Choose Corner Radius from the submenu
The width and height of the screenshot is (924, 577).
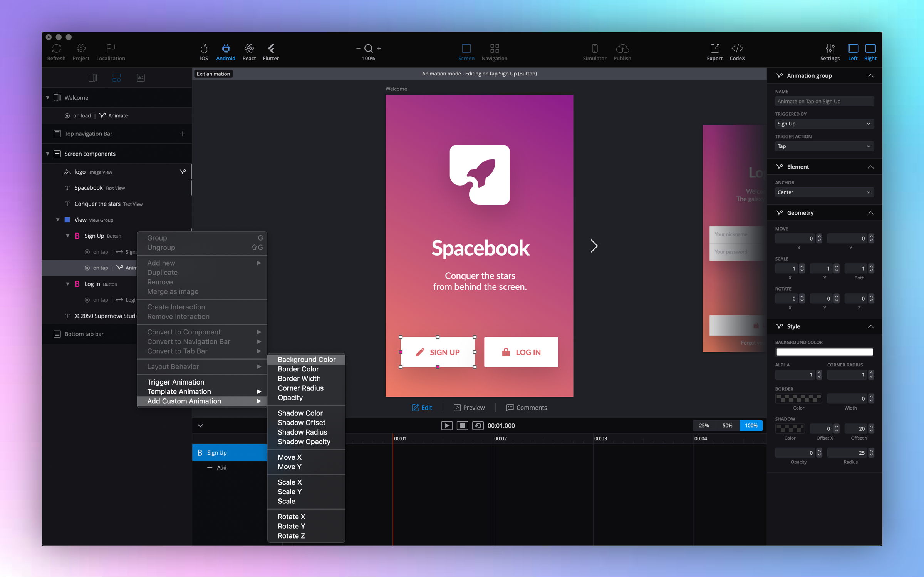[300, 388]
